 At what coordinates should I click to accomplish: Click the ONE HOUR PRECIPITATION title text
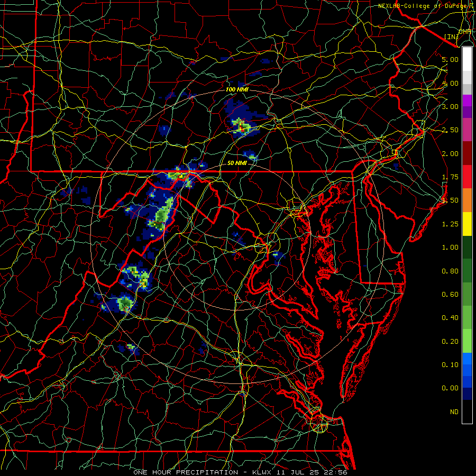point(186,472)
